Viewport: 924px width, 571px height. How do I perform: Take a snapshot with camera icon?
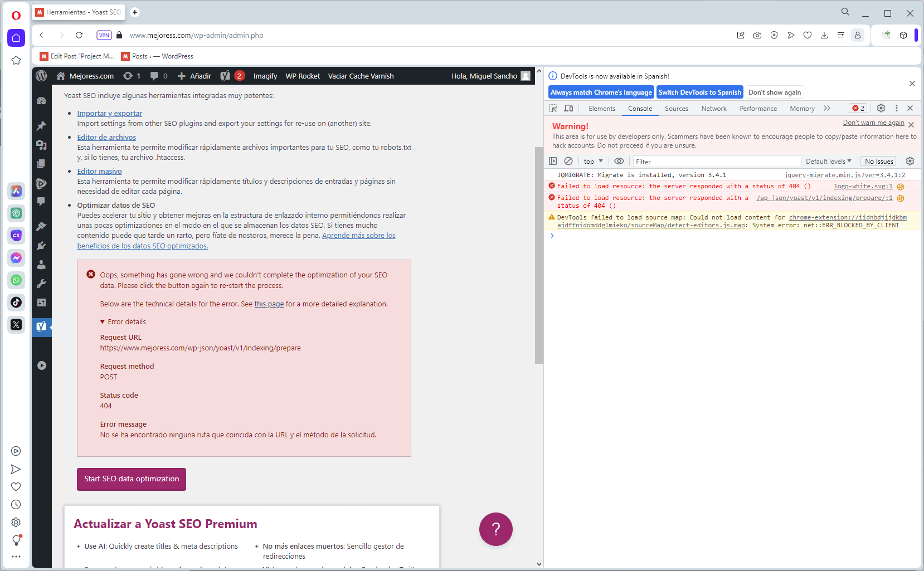tap(757, 35)
